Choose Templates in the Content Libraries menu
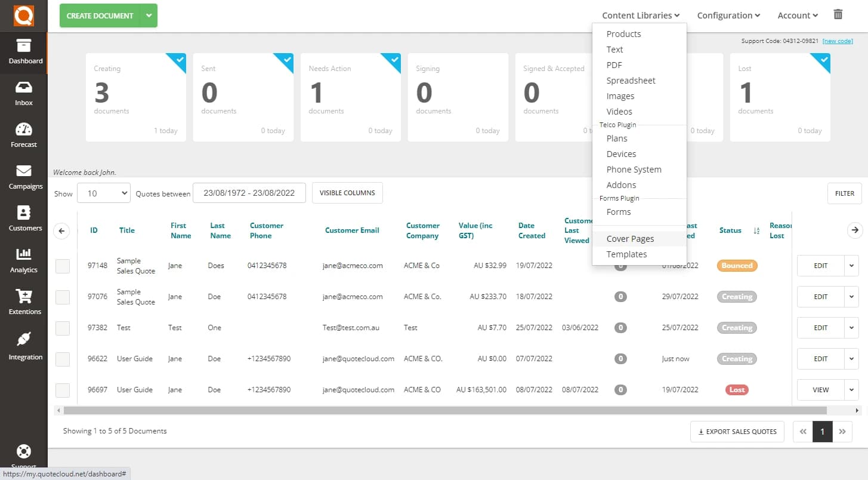 click(626, 254)
